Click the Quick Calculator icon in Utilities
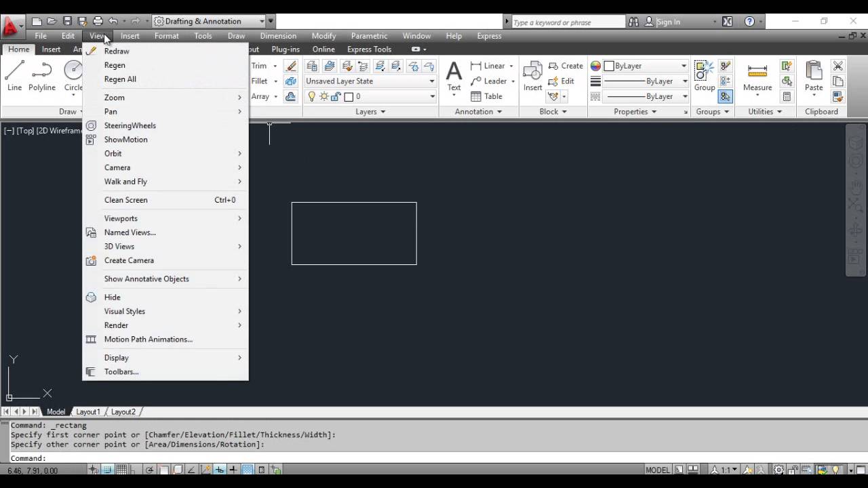 [787, 97]
